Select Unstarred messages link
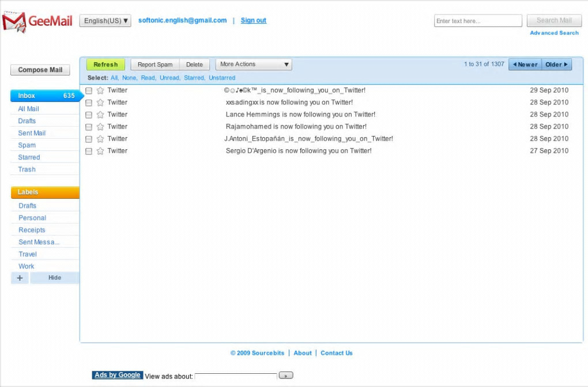Screen dimensions: 588x387 point(222,78)
